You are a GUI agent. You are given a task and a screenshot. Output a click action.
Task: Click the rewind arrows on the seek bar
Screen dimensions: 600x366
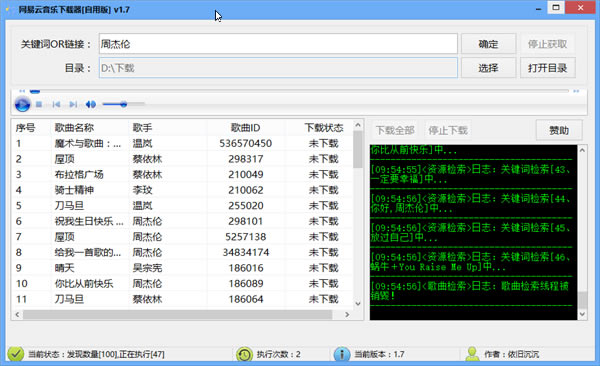(22, 91)
